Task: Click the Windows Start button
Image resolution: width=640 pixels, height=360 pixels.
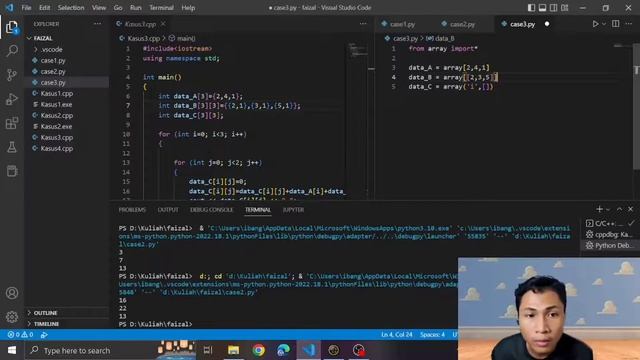Action: pos(12,350)
